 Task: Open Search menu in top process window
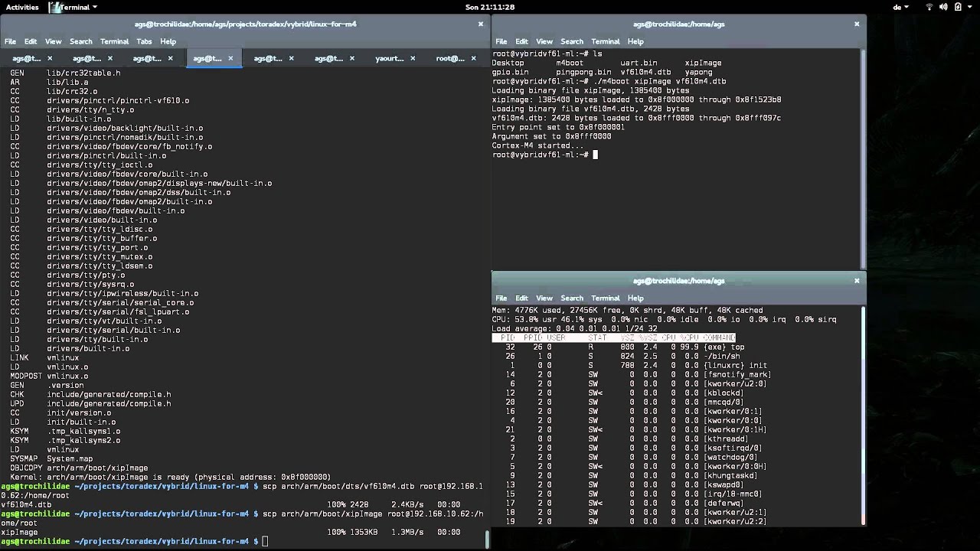click(571, 298)
